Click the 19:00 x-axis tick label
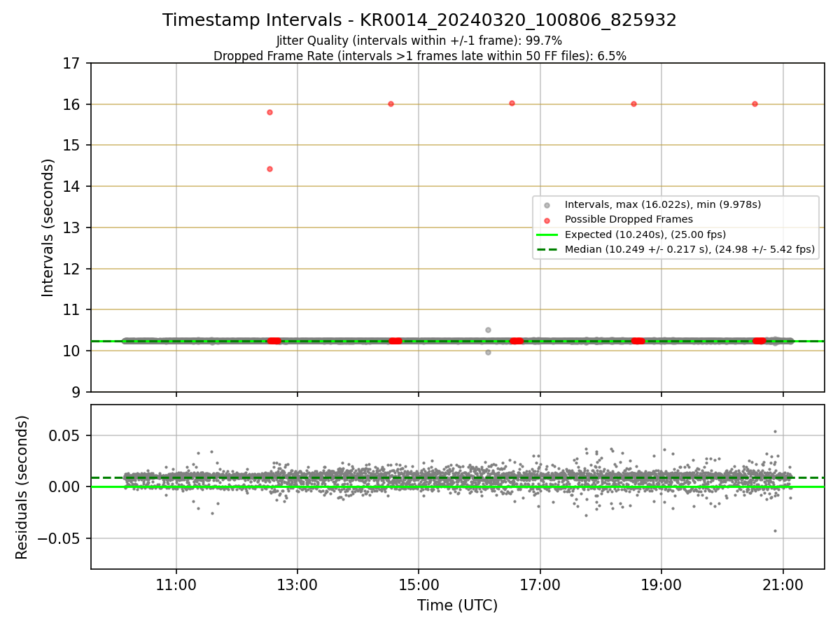The width and height of the screenshot is (840, 630). pyautogui.click(x=661, y=583)
